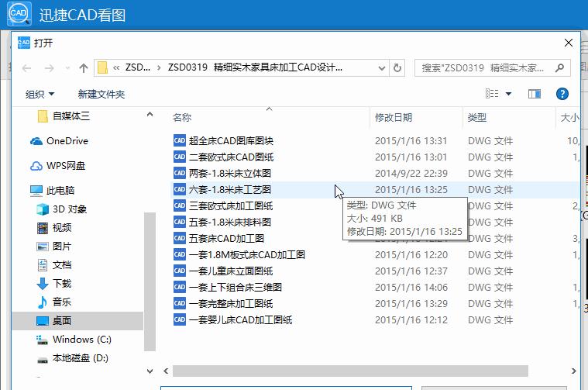Sort files by 名称 column
The image size is (588, 390).
182,118
